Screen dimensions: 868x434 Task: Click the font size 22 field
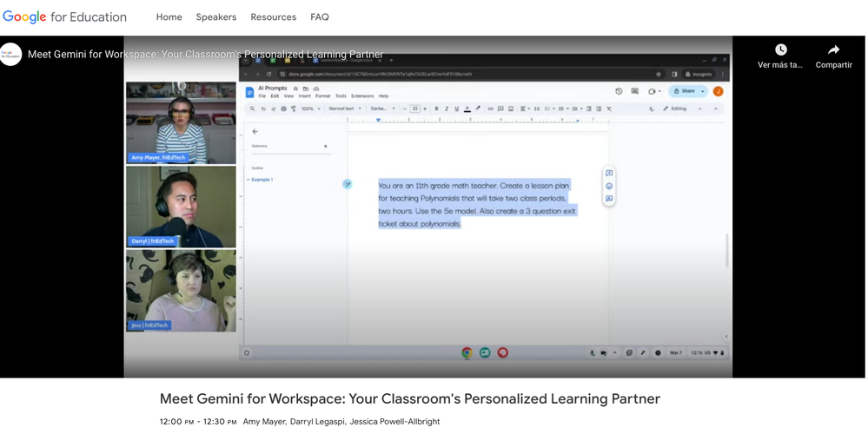pyautogui.click(x=414, y=108)
